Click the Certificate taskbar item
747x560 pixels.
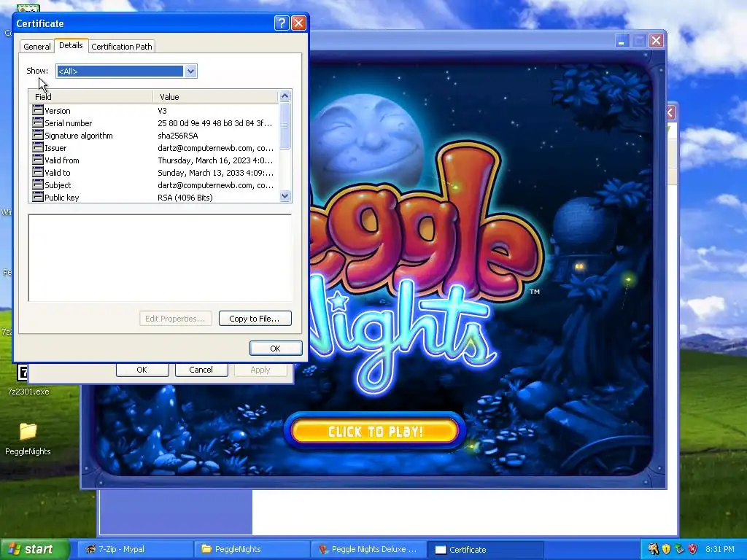tap(485, 549)
